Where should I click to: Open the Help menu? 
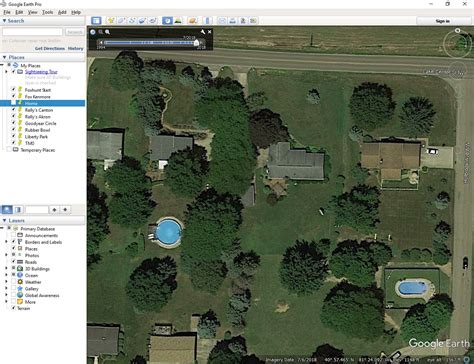(x=76, y=12)
